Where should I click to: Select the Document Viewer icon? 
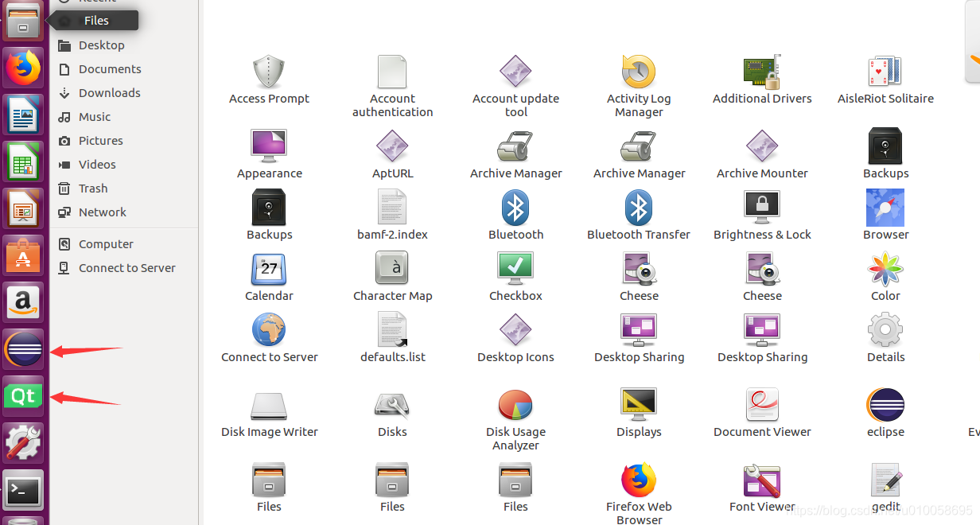click(762, 405)
